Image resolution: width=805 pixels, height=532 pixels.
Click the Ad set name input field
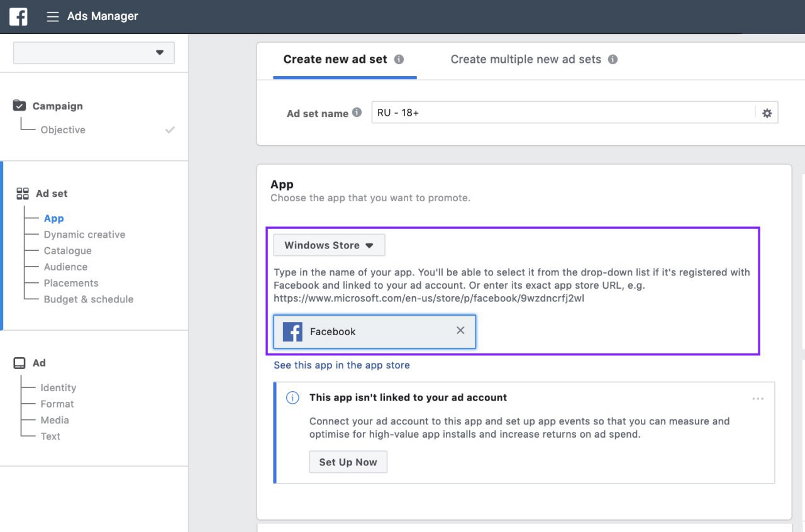pyautogui.click(x=563, y=113)
